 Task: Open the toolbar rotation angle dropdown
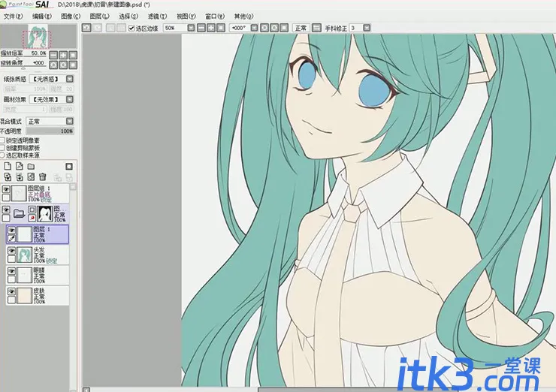[x=254, y=28]
